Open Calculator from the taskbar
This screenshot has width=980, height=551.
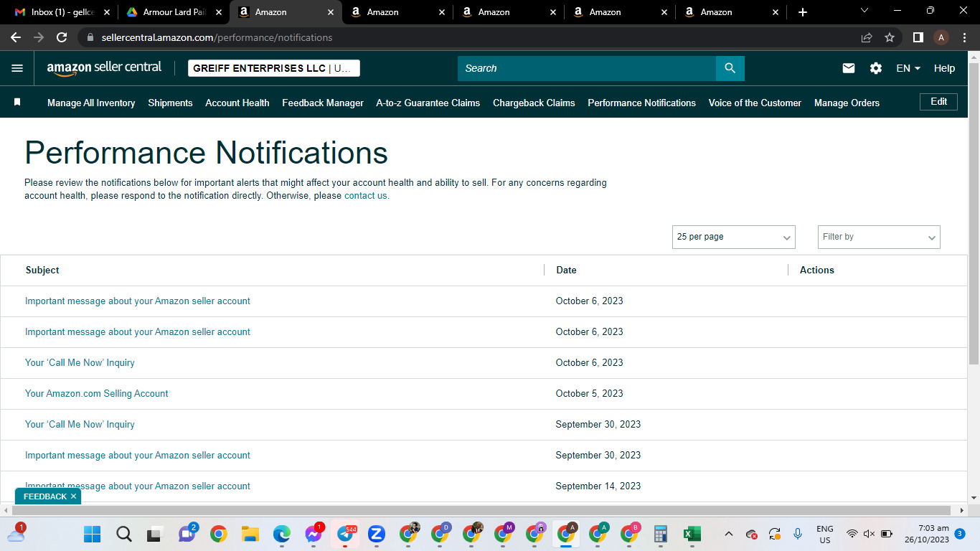[x=660, y=534]
